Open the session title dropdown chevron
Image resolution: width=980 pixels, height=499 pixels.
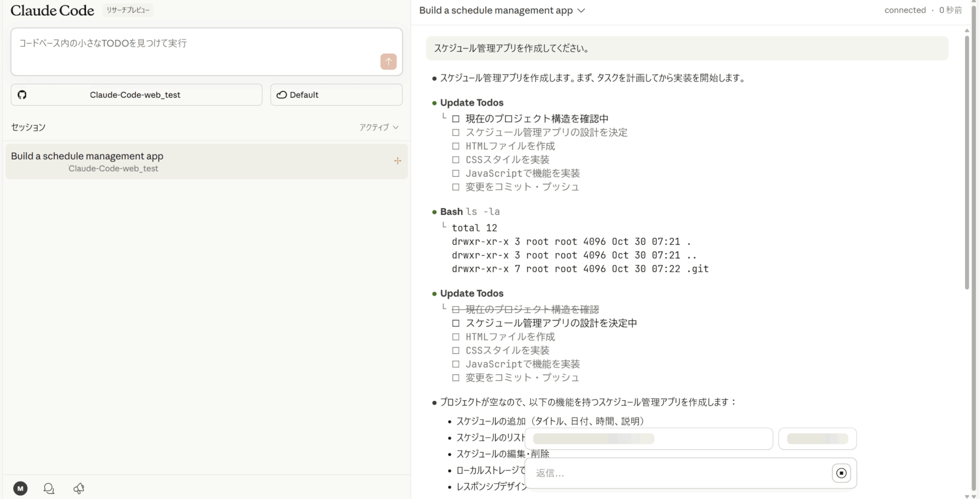581,11
